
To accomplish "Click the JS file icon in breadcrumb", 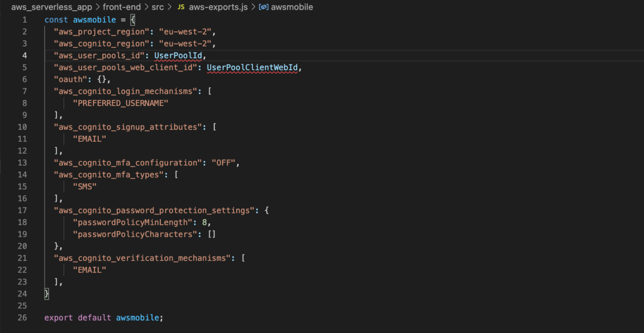I will coord(181,8).
